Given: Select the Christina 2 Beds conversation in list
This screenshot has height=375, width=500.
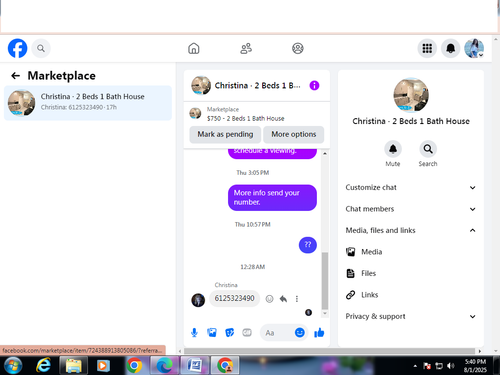Looking at the screenshot, I should tap(88, 103).
